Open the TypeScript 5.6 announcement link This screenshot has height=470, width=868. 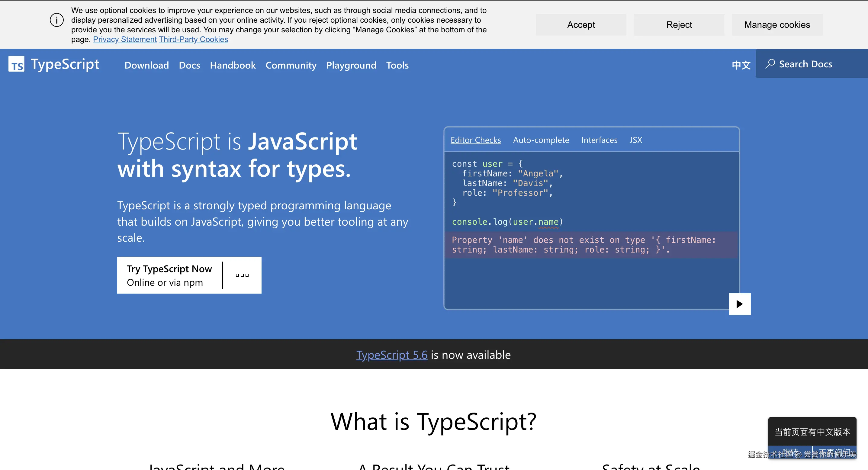[391, 355]
